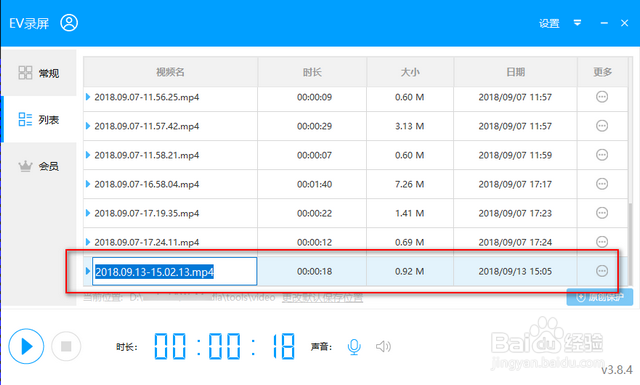Open more options for 2018.09.07-11.56.25.mp4
Screen dimensions: 640x385
coord(602,97)
